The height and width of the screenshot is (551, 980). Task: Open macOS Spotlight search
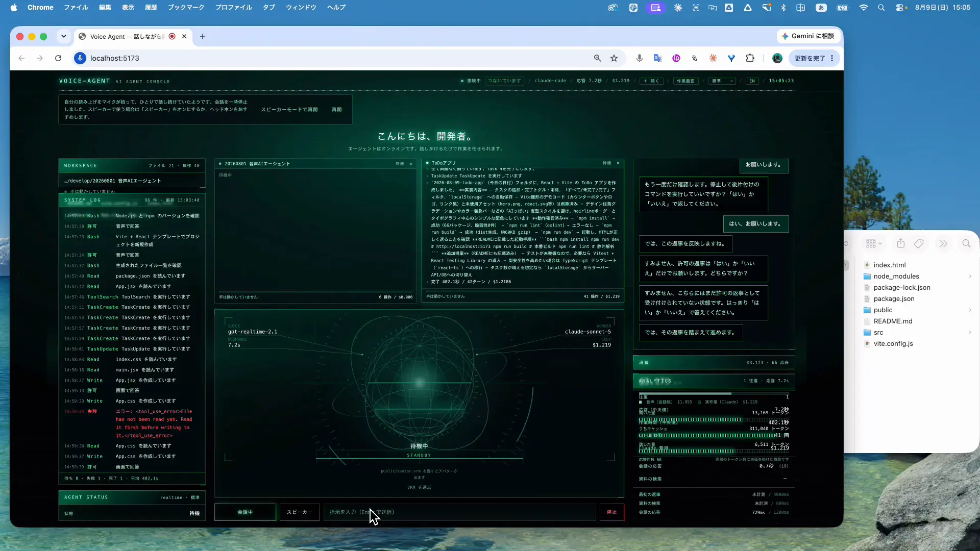click(881, 8)
